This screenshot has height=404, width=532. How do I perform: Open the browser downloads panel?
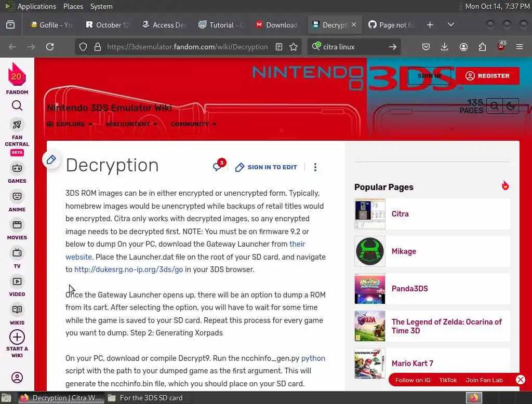point(444,47)
